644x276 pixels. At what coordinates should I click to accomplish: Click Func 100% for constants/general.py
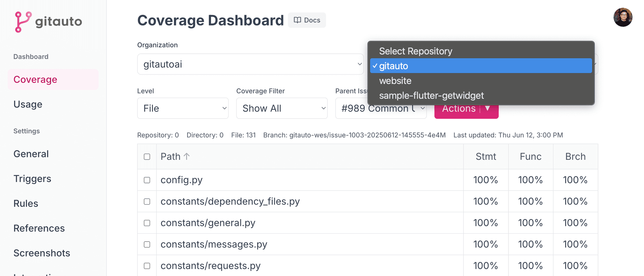click(531, 223)
